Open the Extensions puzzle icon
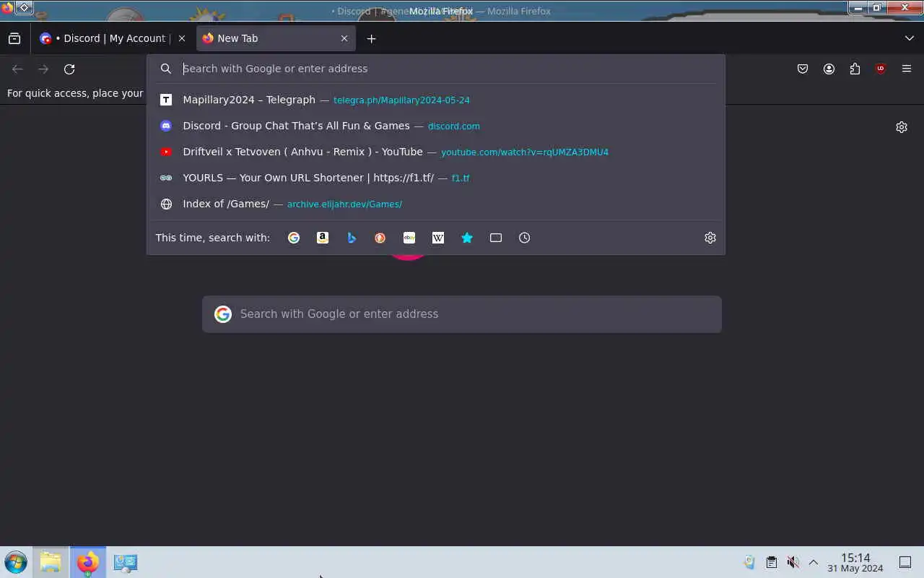 (x=855, y=69)
